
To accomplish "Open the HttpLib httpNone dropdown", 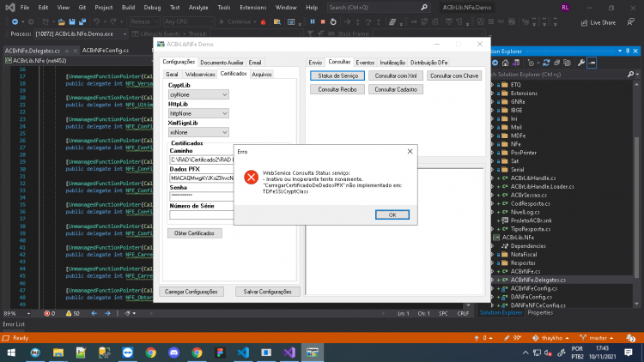I will click(x=198, y=113).
